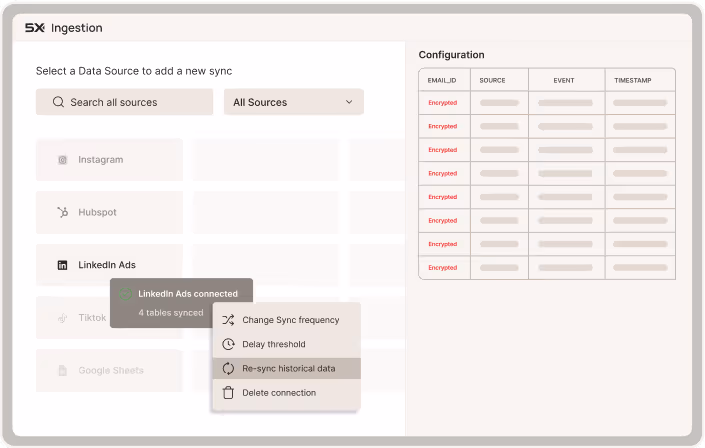Click the circular arrows re-sync icon
Screen dimensions: 705x448
[x=228, y=368]
